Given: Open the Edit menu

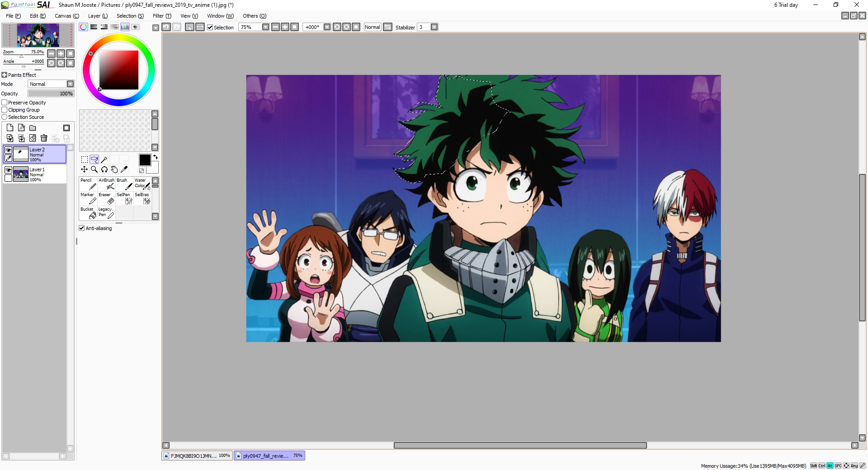Looking at the screenshot, I should coord(38,16).
